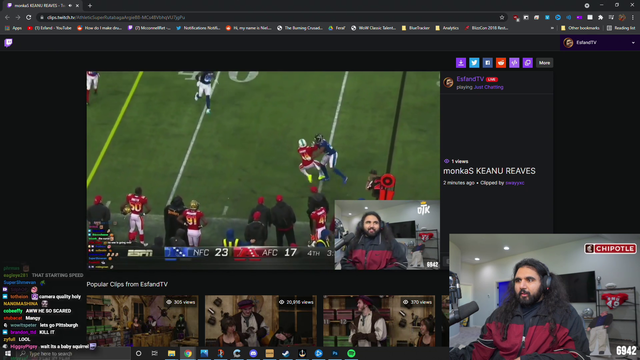Download the clip with the purple download icon
Screen dimensions: 640x360
[x=460, y=62]
